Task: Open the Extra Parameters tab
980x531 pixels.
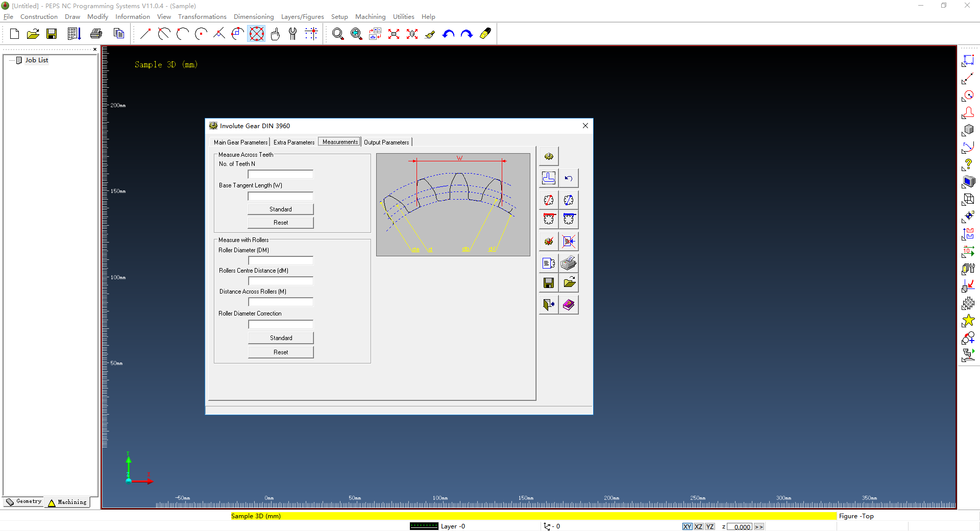Action: (294, 142)
